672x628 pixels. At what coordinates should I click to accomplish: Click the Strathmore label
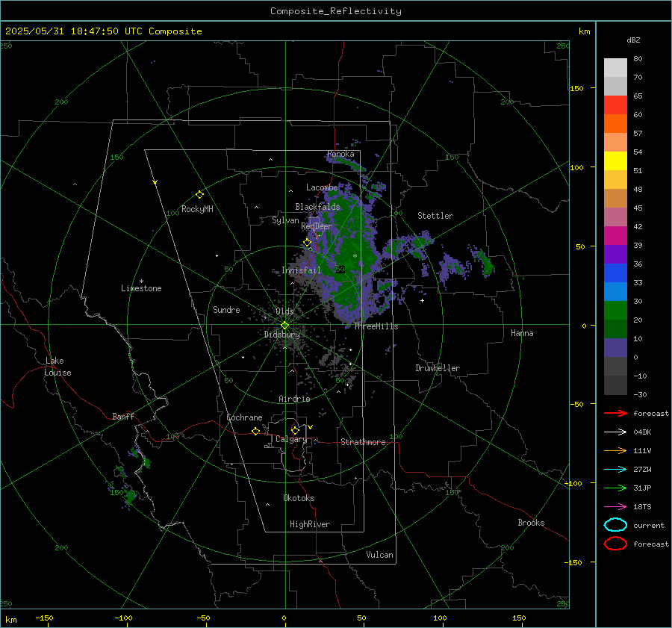(x=363, y=442)
